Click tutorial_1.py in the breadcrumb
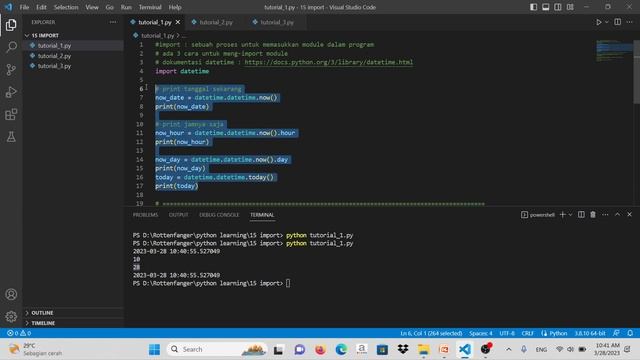The width and height of the screenshot is (640, 360). (x=158, y=36)
